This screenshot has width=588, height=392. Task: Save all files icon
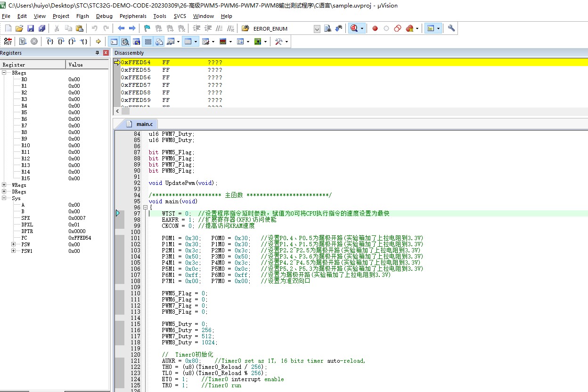(42, 28)
